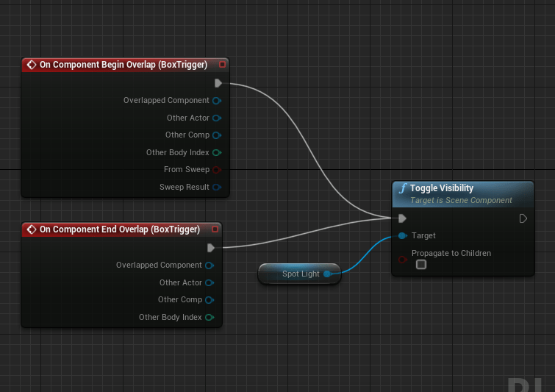Click Other Comp pin on End Overlap
Viewport: 555px width, 392px height.
point(209,300)
